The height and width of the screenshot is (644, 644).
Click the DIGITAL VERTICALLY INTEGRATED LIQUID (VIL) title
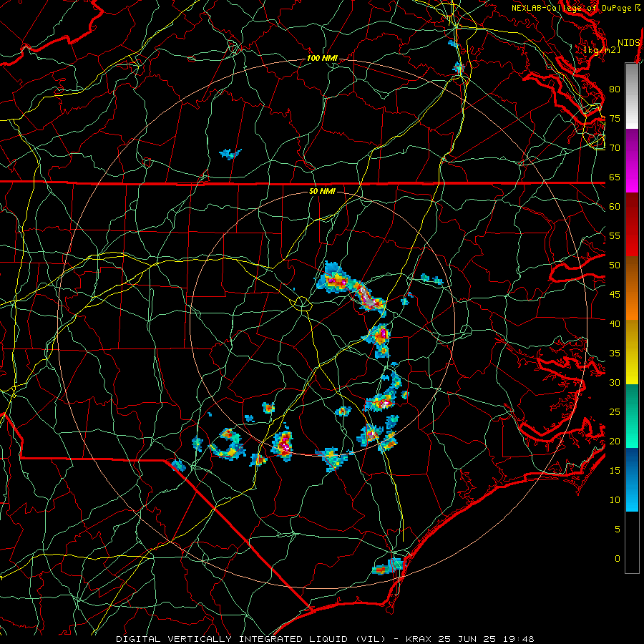coord(251,639)
